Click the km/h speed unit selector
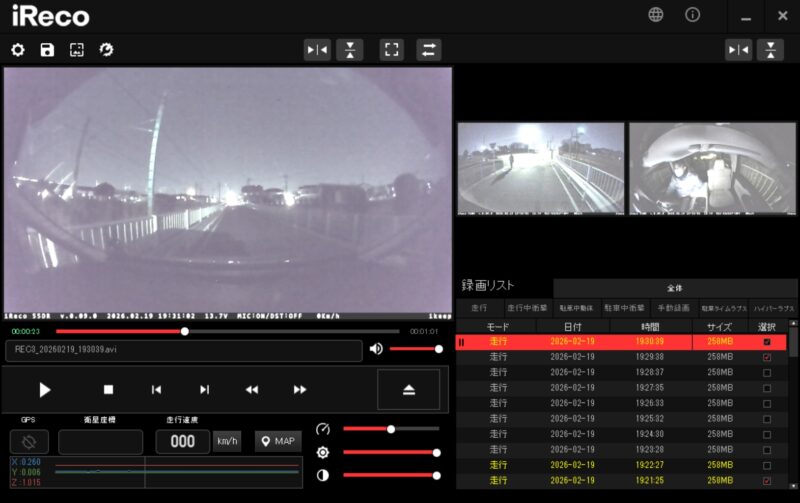The image size is (800, 503). (226, 441)
